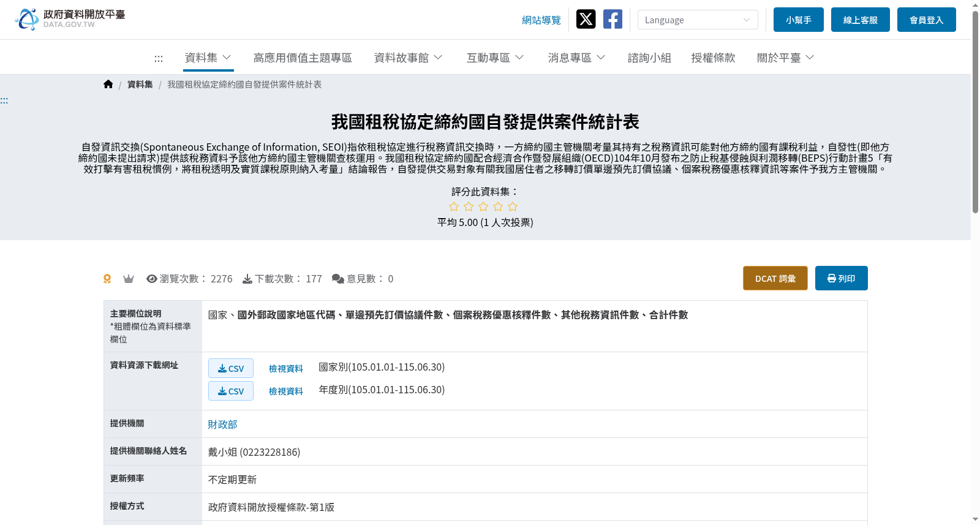
Task: Open the 網站導覽 sitemap link
Action: tap(541, 20)
